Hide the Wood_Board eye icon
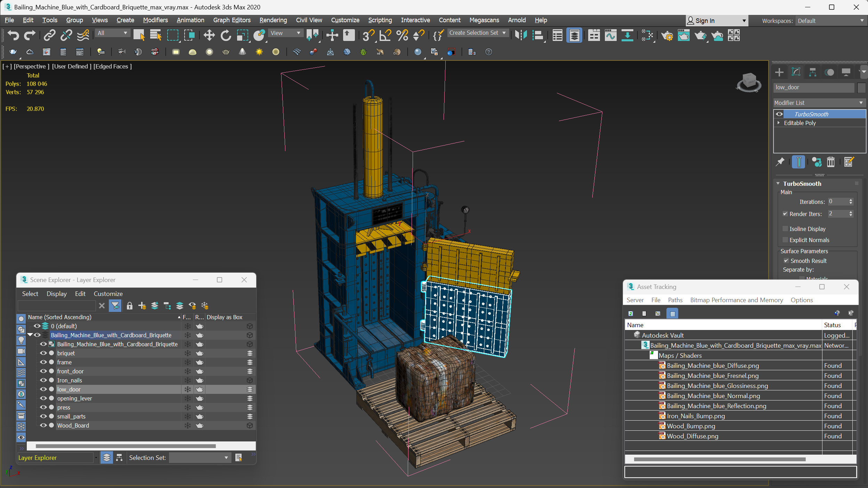The height and width of the screenshot is (488, 868). (x=43, y=425)
